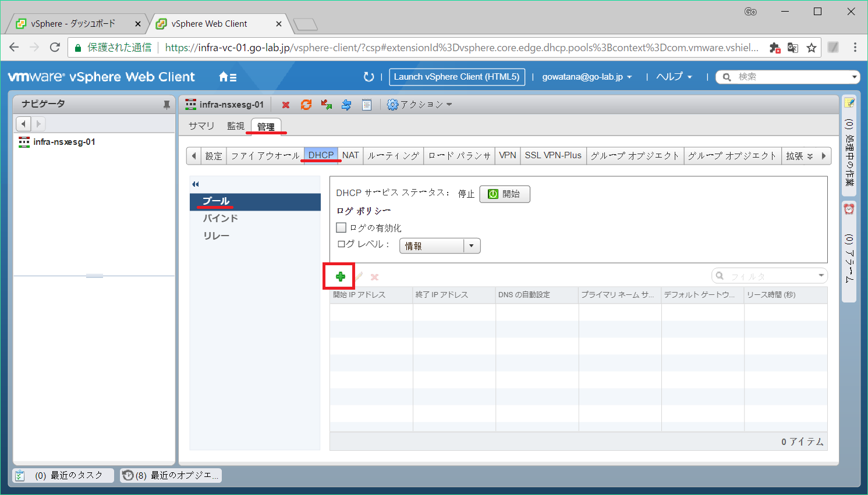Select リレー in the DHCP side menu

pos(255,236)
